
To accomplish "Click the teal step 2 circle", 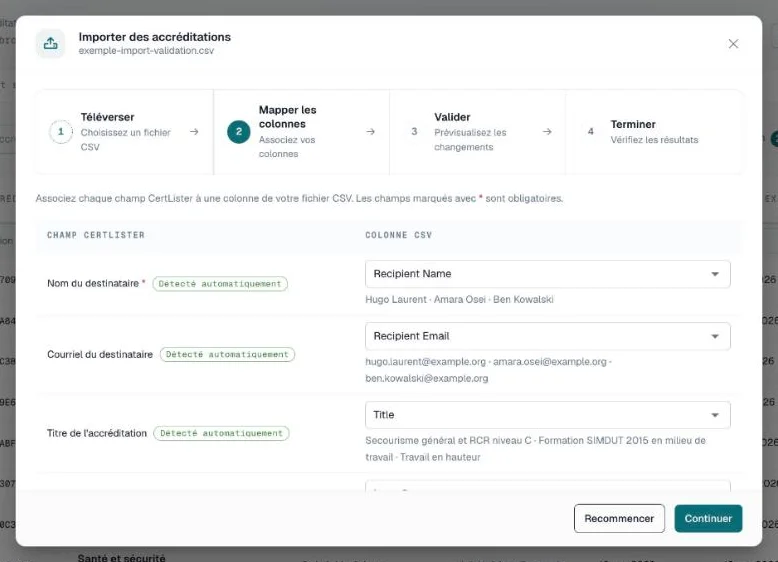I will tap(239, 132).
